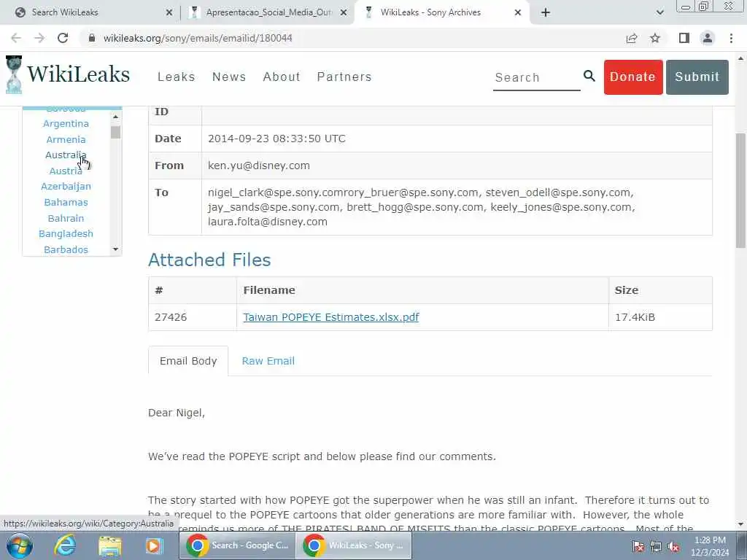Click the Attached Files heading
The image size is (747, 560).
209,260
